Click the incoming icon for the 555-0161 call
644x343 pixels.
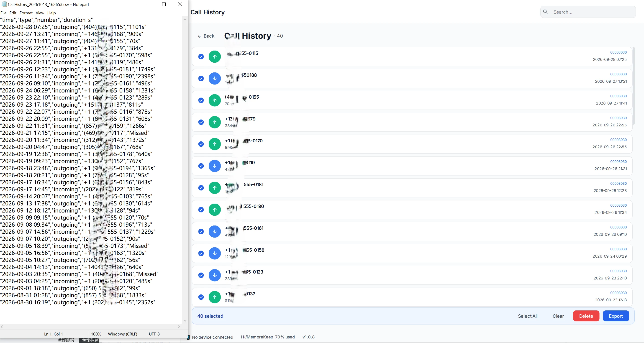(x=215, y=231)
